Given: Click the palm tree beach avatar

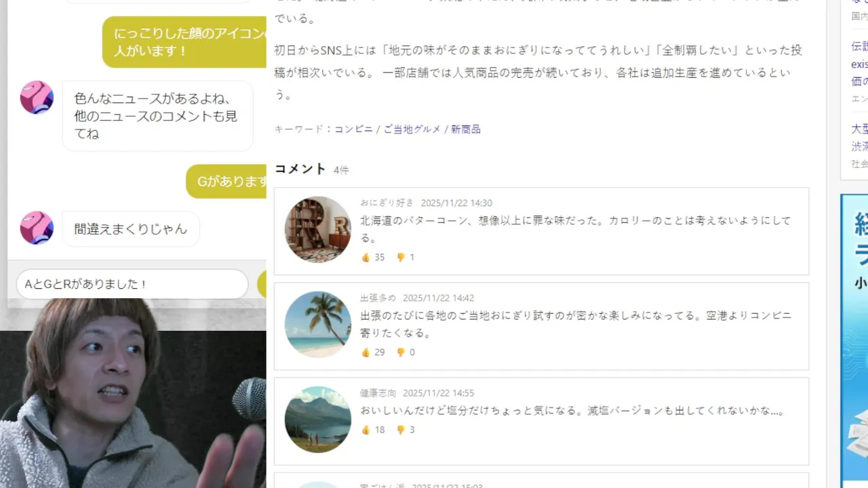Looking at the screenshot, I should click(x=318, y=325).
